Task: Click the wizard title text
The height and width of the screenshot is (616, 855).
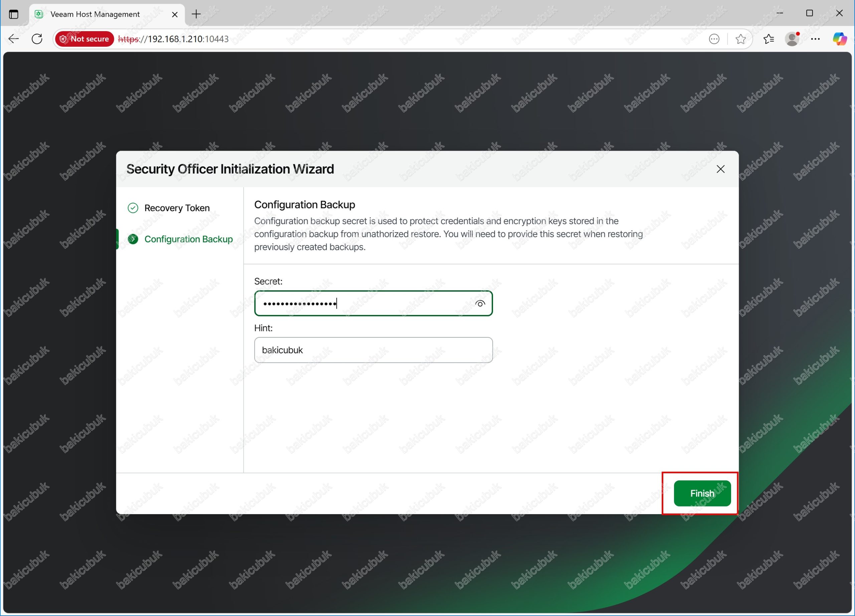Action: [x=230, y=169]
